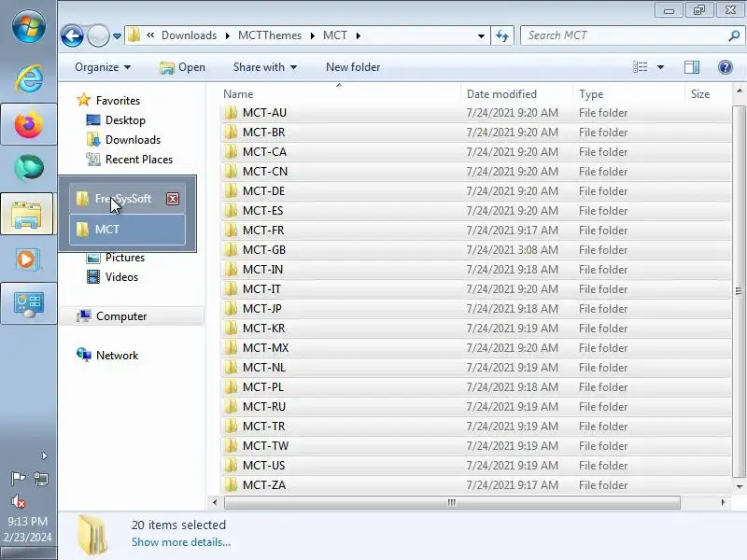Click the Action Center flag tray icon
The image size is (747, 560).
18,478
